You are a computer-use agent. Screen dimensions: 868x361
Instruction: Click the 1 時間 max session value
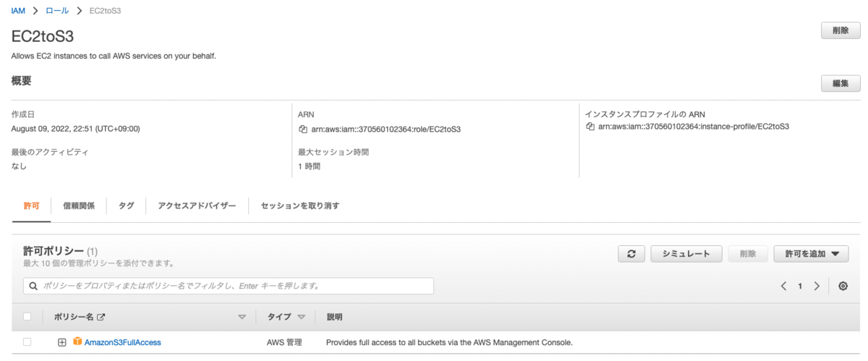tap(309, 166)
